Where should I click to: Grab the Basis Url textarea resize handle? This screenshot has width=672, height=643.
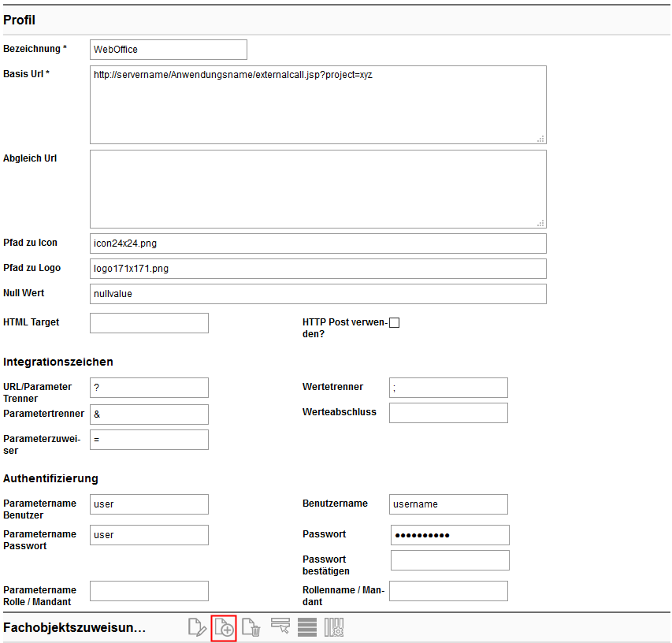541,139
